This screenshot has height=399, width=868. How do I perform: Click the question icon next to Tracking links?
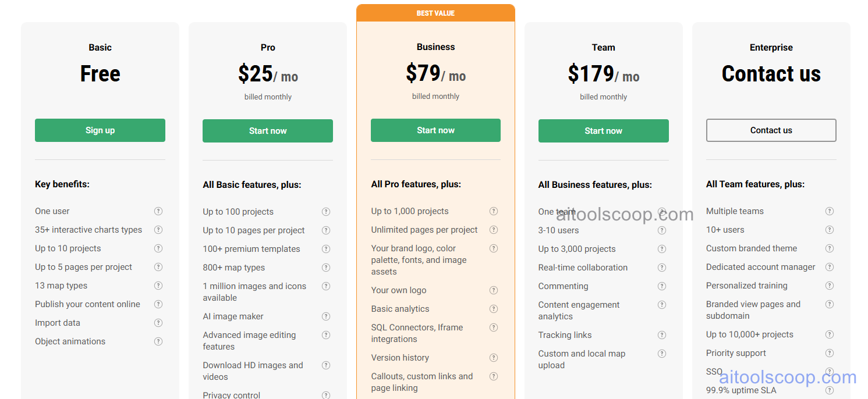[662, 334]
